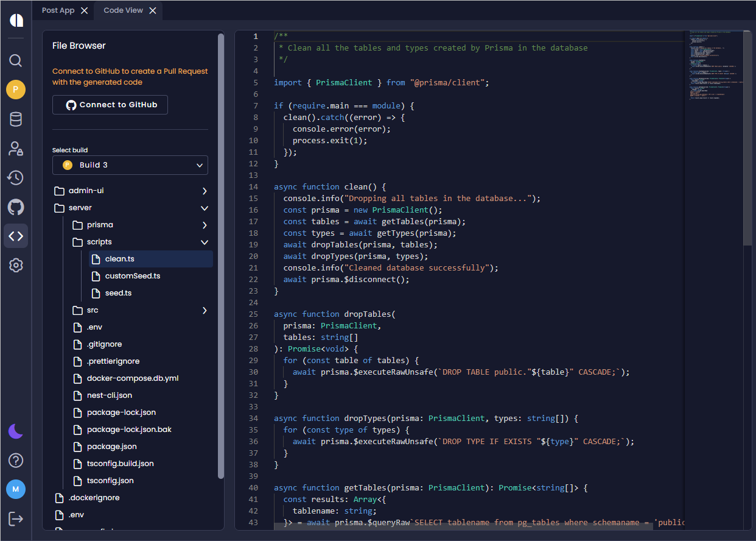Close the Code View tab
The image size is (756, 541).
(153, 10)
